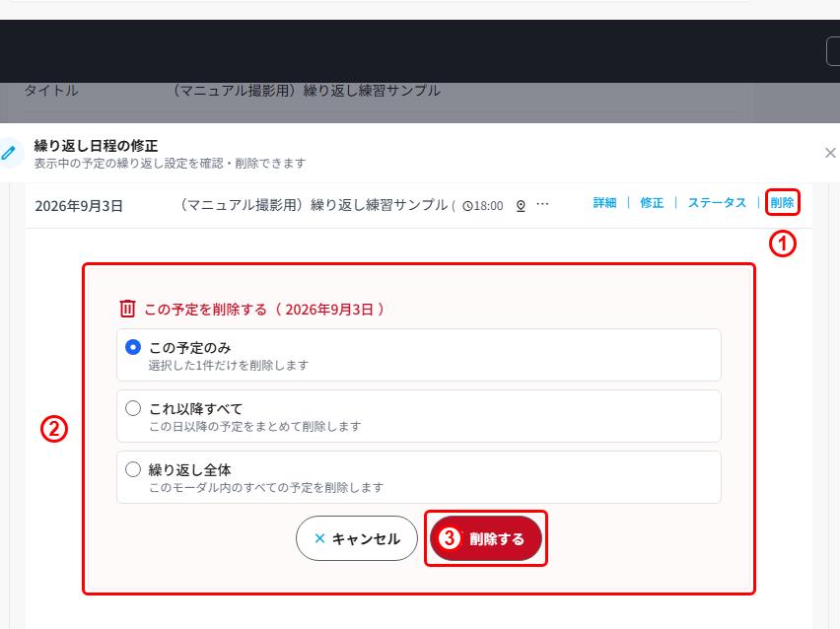Click the schedule title (マニュアル撮影用)繰り返し練習サンプル in row
Screen dimensions: 840x629
tap(315, 205)
